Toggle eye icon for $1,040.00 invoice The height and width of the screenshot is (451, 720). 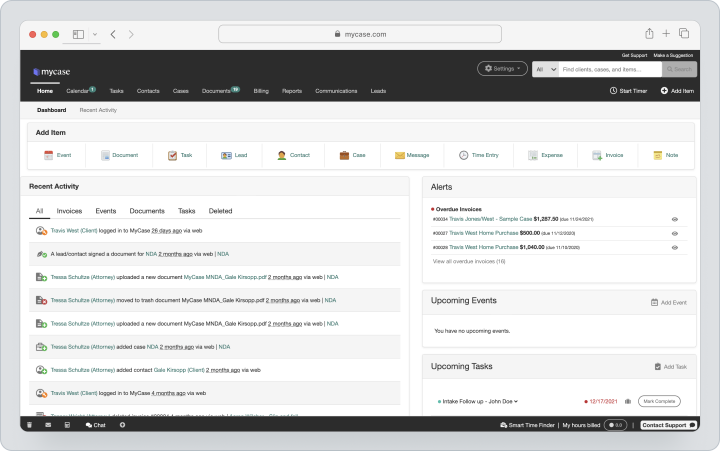point(675,248)
